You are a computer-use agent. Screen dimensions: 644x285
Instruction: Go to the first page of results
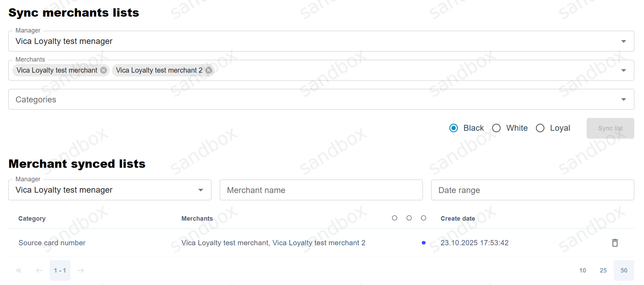19,270
